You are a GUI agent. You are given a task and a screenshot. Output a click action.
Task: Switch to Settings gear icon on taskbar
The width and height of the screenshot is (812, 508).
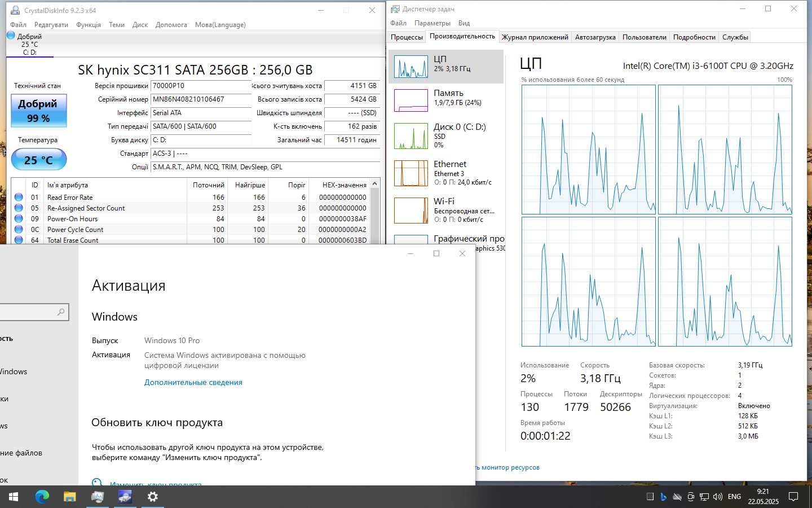pyautogui.click(x=152, y=497)
